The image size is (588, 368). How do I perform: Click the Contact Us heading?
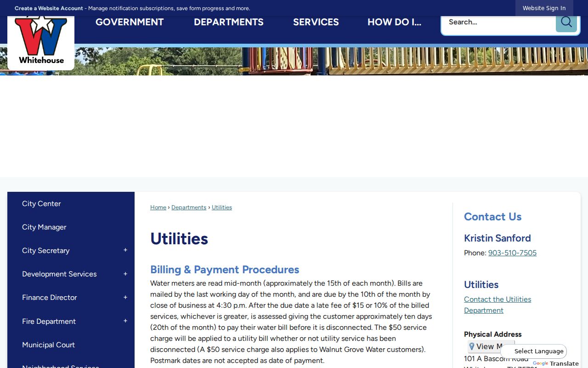pos(493,217)
